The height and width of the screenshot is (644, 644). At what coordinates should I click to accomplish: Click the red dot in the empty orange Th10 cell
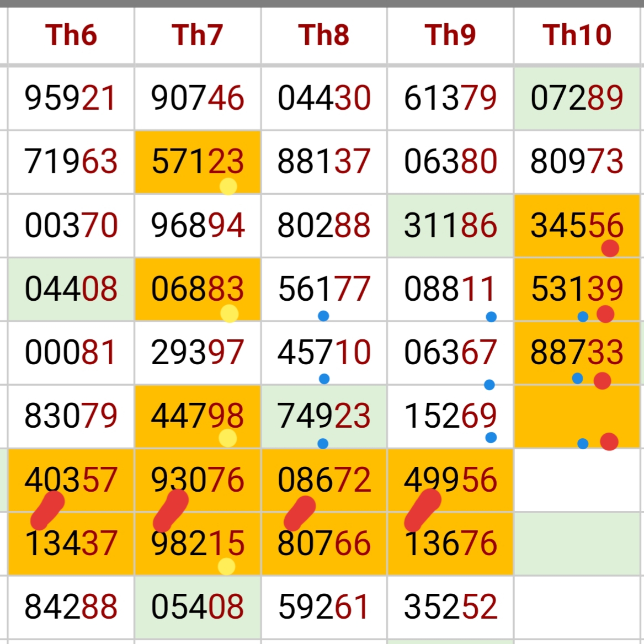click(609, 441)
